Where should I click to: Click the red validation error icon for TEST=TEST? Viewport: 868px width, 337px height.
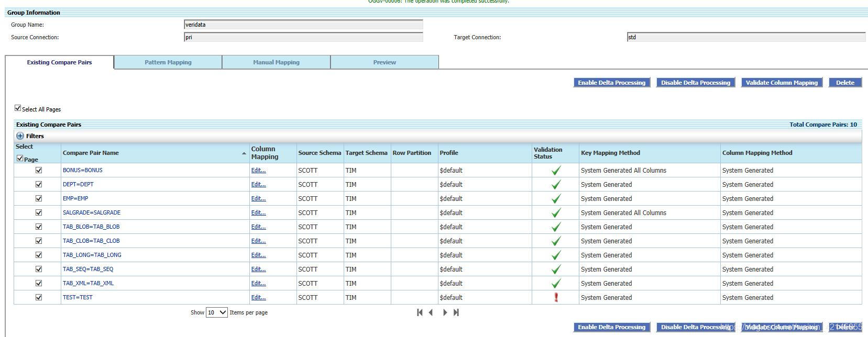tap(556, 297)
